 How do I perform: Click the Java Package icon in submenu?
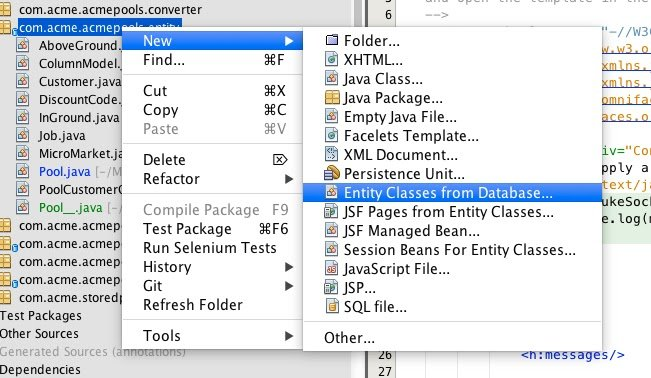332,98
